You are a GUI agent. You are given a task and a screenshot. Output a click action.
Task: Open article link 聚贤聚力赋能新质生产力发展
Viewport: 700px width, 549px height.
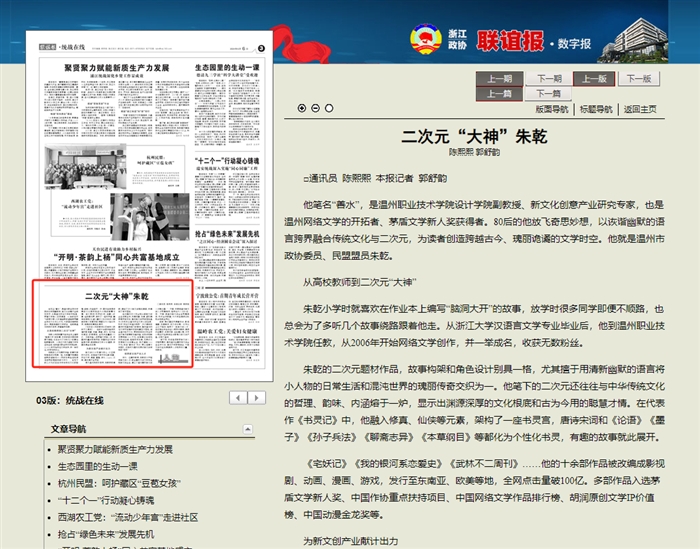pyautogui.click(x=115, y=449)
